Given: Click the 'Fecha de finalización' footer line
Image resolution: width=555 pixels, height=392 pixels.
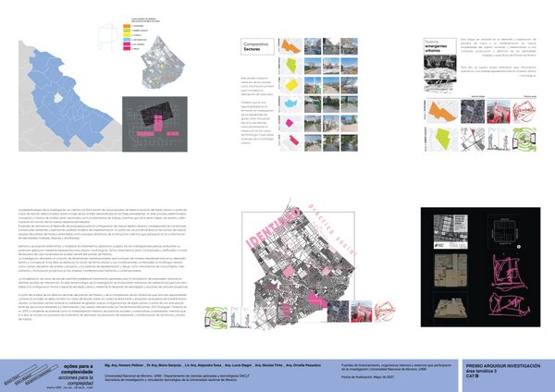Looking at the screenshot, I should click(x=368, y=377).
